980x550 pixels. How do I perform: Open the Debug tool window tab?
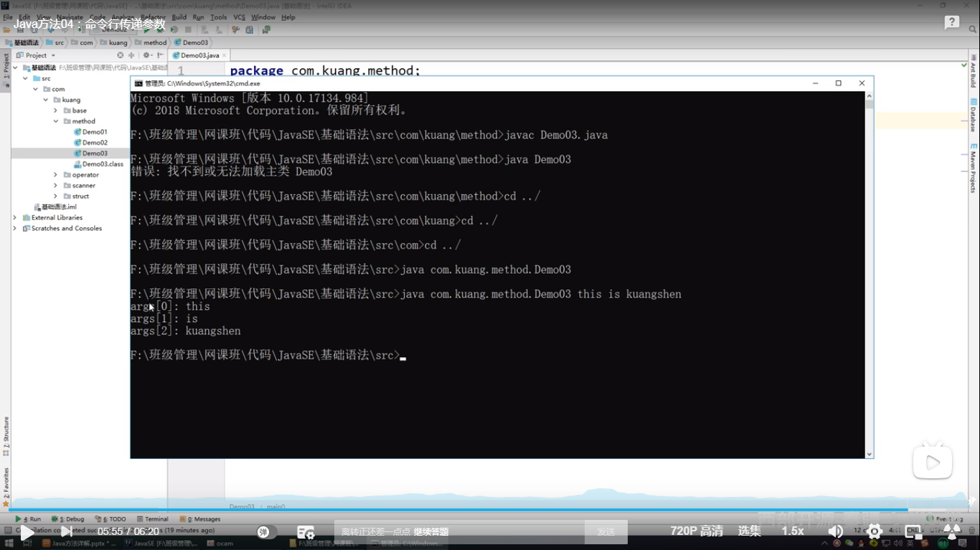pyautogui.click(x=67, y=519)
